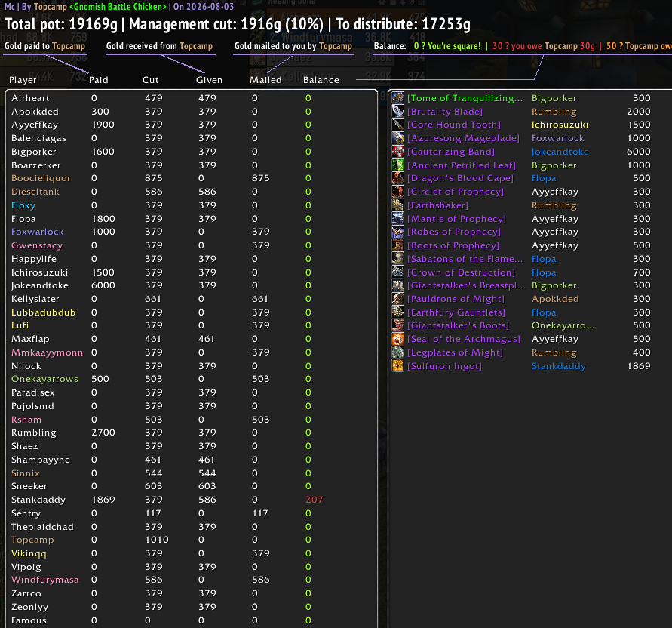Click the Gold mailed to you legend

click(x=293, y=46)
